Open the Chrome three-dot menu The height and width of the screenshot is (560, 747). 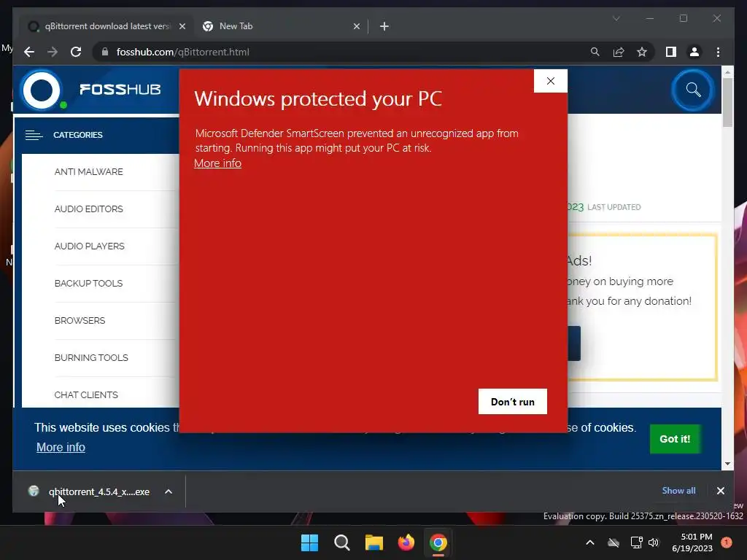coord(718,52)
